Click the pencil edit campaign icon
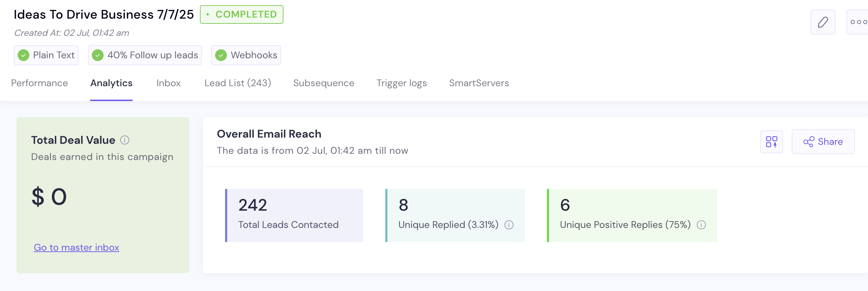 coord(823,22)
